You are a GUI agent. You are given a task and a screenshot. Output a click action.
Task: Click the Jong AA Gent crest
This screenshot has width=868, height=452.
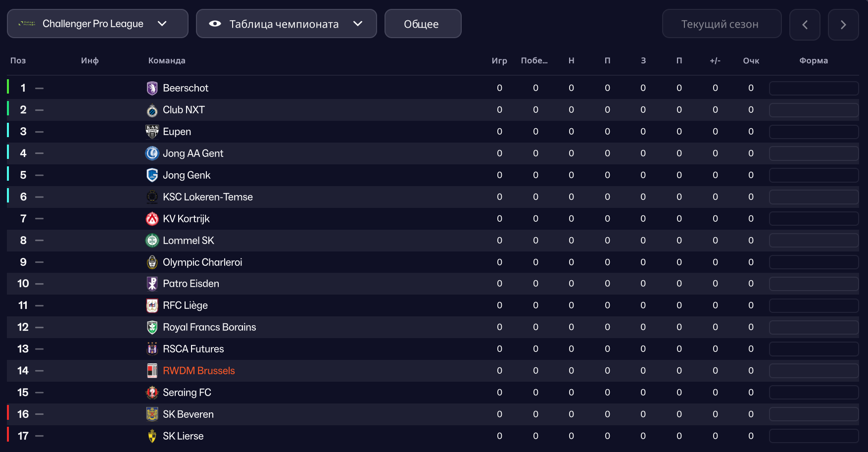click(152, 153)
